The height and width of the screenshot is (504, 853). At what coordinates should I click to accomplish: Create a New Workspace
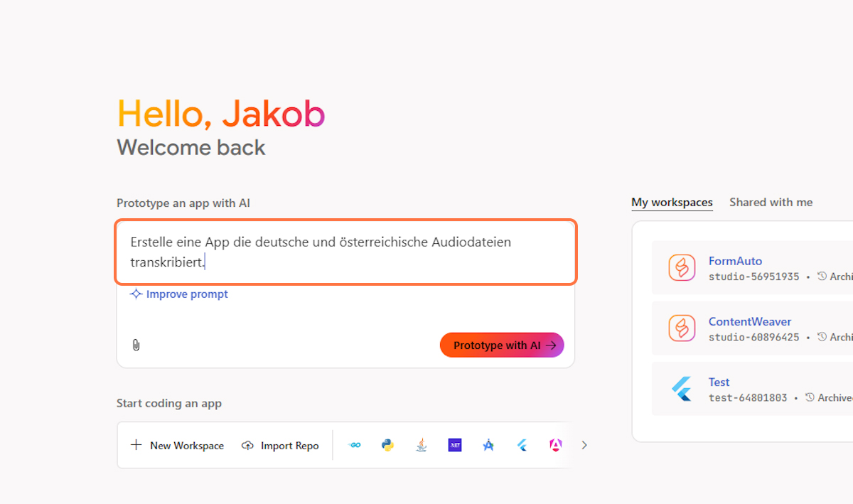click(177, 445)
